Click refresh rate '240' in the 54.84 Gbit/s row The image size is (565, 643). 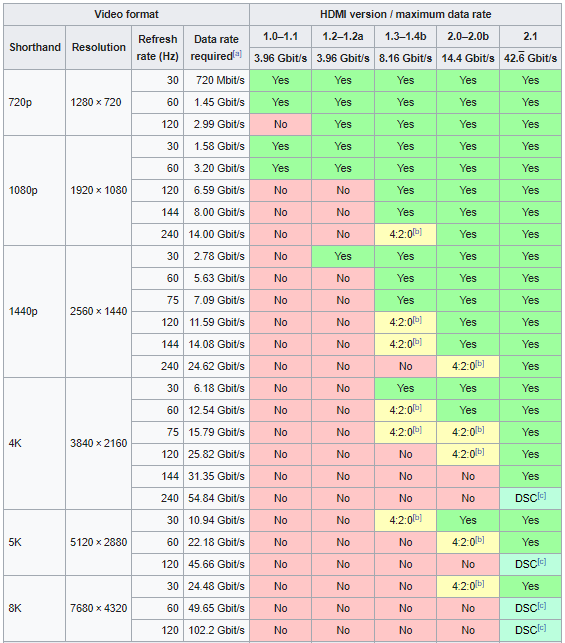click(157, 498)
